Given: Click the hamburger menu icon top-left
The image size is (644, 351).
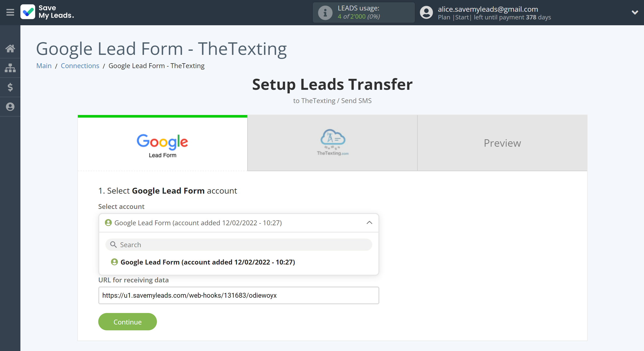Looking at the screenshot, I should pyautogui.click(x=10, y=12).
